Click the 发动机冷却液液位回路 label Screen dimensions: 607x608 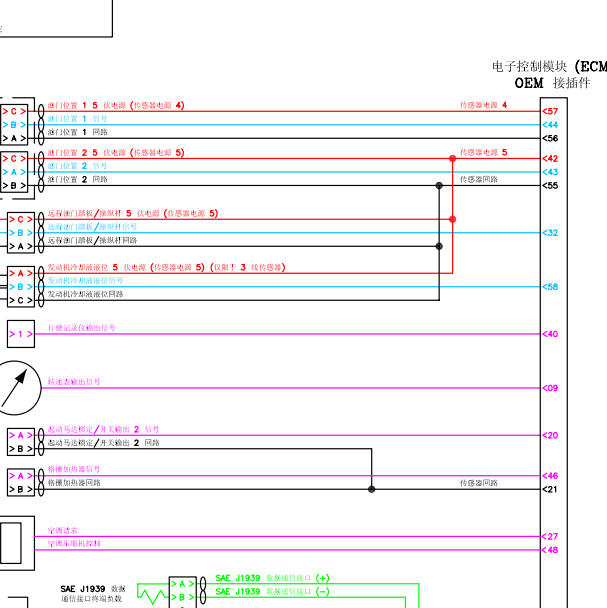[85, 294]
